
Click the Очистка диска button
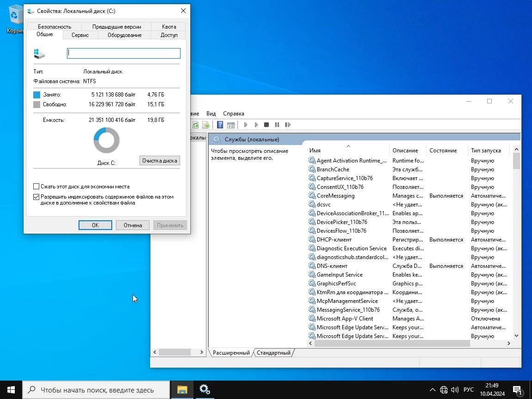pos(159,161)
